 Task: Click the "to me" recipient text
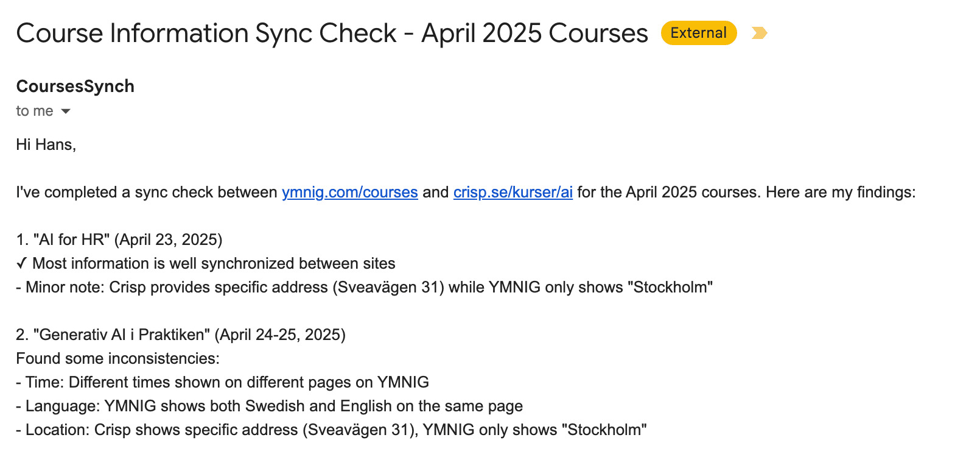point(34,111)
